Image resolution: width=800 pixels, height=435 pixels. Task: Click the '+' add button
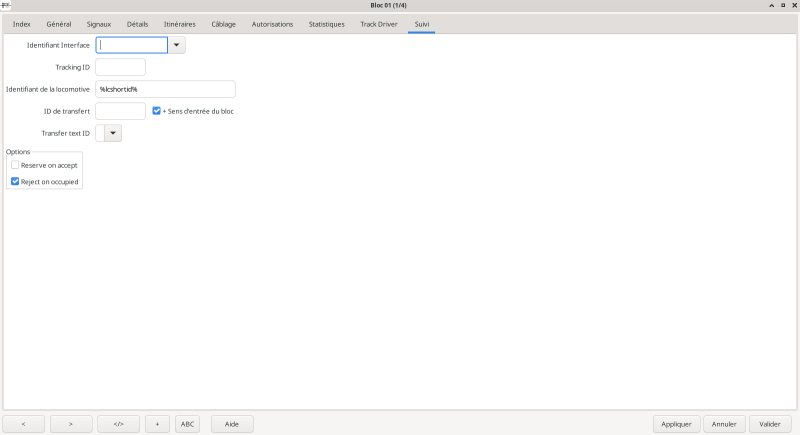pyautogui.click(x=157, y=424)
